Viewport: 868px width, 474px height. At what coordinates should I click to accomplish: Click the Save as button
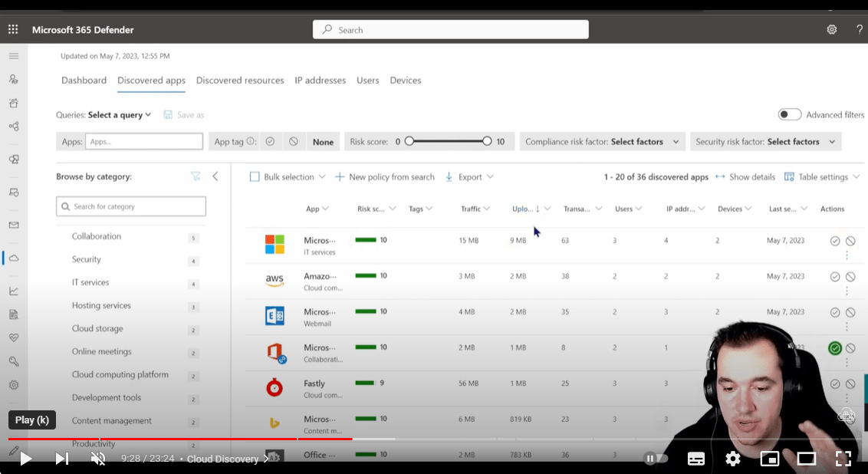click(184, 114)
